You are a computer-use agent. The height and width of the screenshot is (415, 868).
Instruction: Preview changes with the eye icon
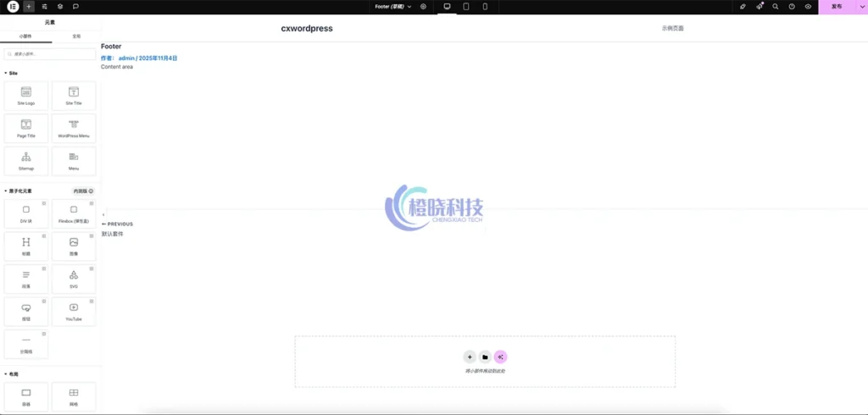coord(808,6)
